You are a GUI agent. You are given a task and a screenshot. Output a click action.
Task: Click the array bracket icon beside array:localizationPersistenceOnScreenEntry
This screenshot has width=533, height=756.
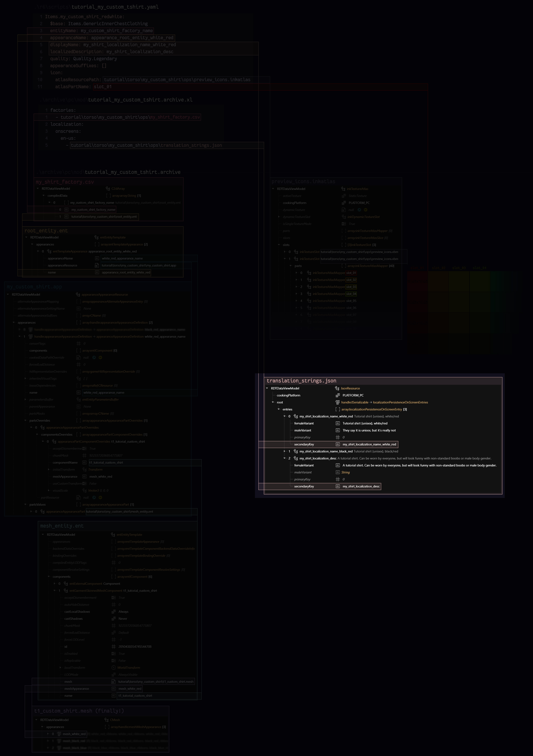tap(337, 409)
